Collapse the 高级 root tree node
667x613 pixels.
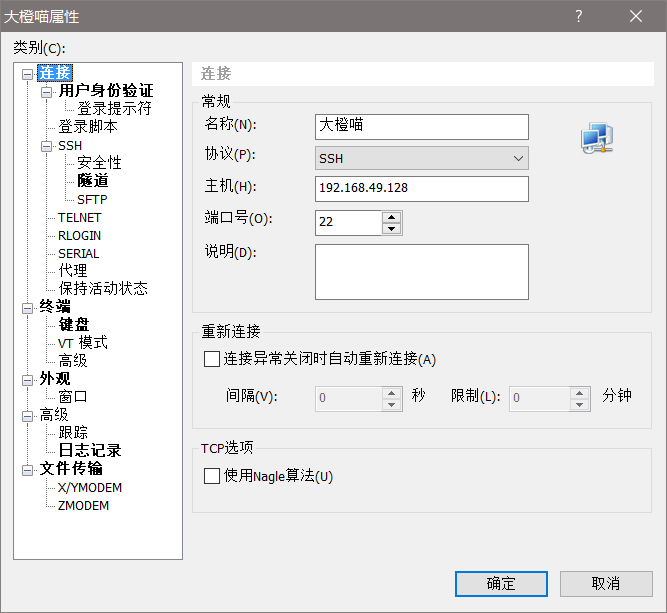27,416
